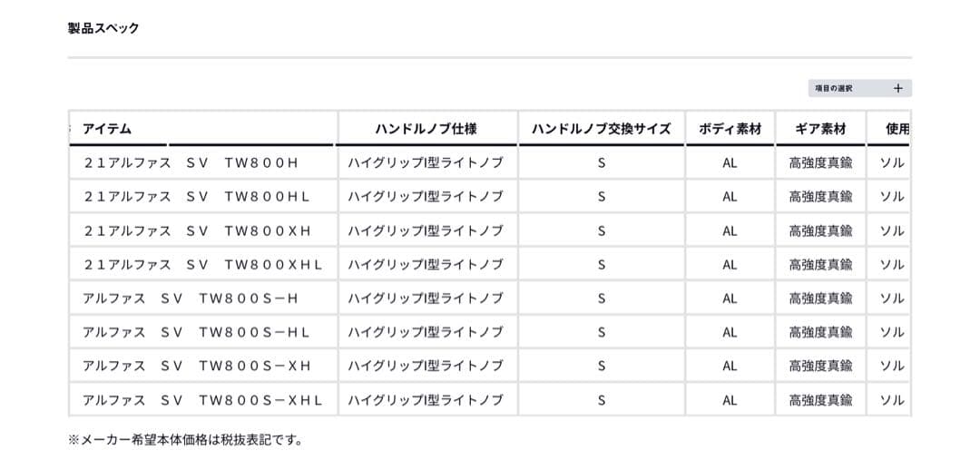Click the plus icon beside 項目の選択

coord(897,88)
